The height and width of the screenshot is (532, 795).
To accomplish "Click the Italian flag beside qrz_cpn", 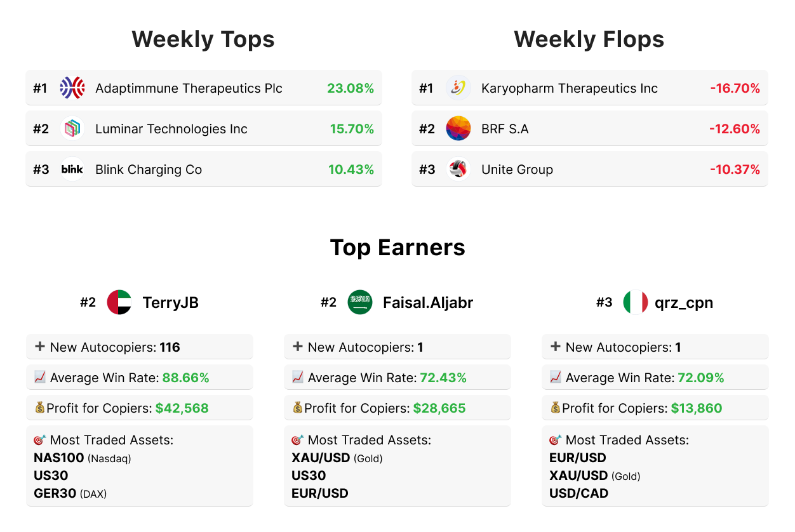I will coord(635,302).
